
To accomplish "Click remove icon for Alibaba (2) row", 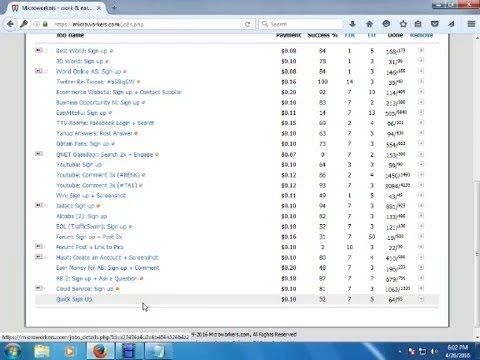I will pyautogui.click(x=421, y=216).
